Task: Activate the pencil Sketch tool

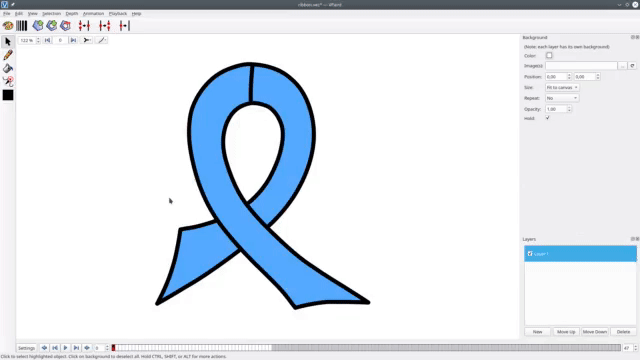Action: coord(8,55)
